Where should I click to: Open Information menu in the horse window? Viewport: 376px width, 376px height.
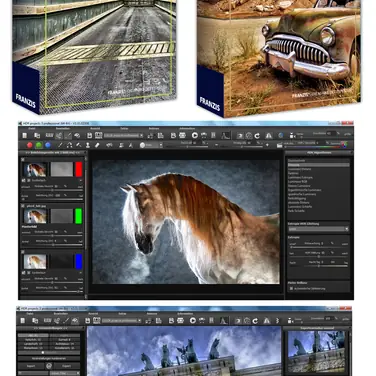[187, 129]
